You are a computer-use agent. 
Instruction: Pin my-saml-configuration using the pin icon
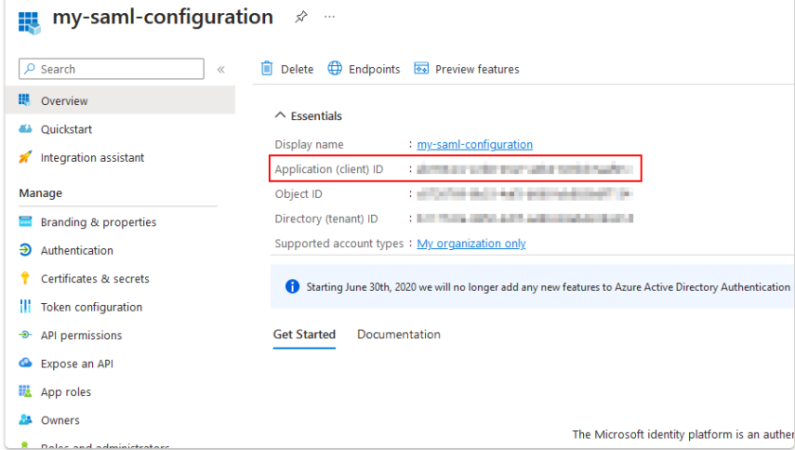tap(301, 17)
